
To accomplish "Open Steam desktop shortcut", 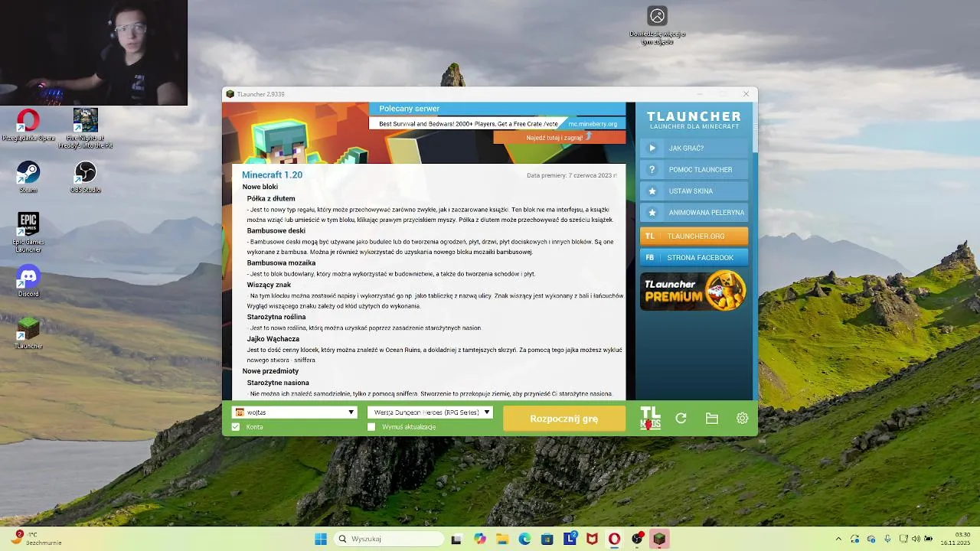I will coord(28,177).
